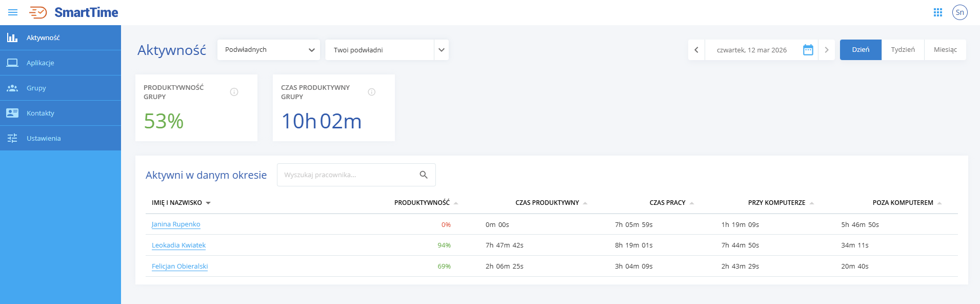
Task: Click Janina Rupenko's 0% productivity
Action: (446, 225)
